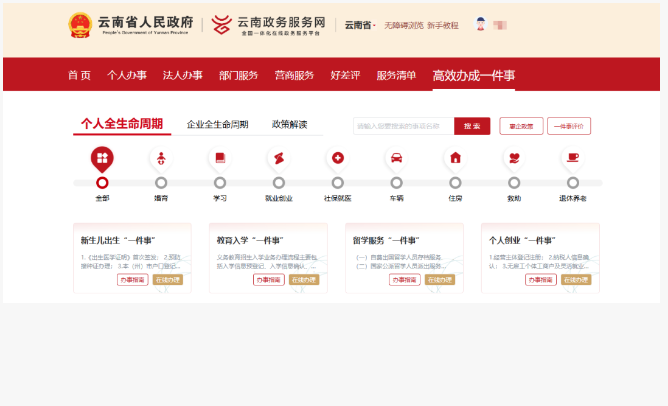This screenshot has height=406, width=668.
Task: Click 在线办理 on the 个人创业 card
Action: (x=576, y=280)
